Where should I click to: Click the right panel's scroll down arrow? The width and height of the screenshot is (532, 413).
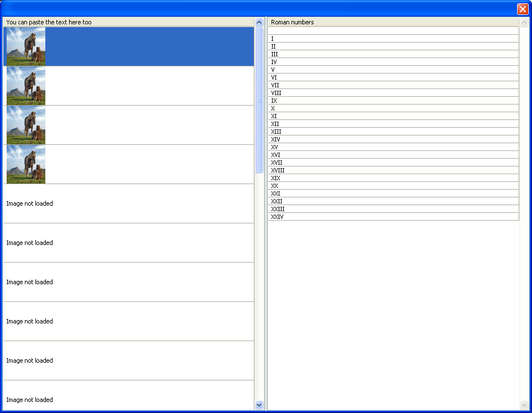pyautogui.click(x=524, y=405)
